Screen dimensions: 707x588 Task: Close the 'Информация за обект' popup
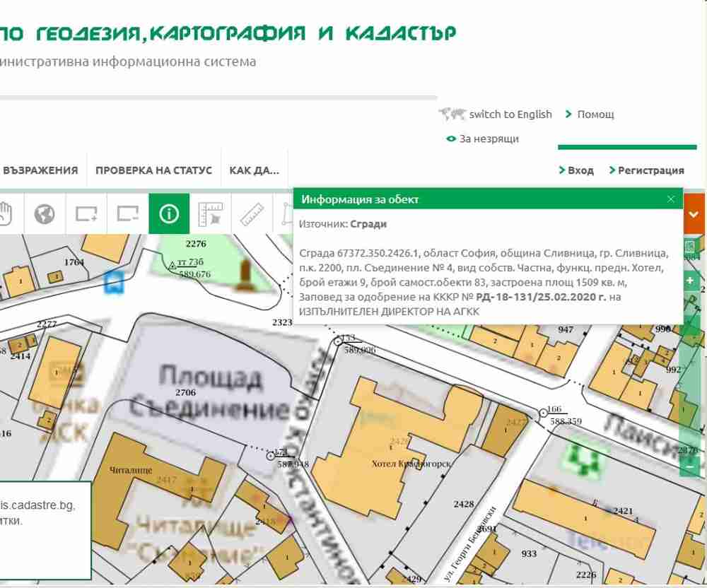tap(671, 199)
